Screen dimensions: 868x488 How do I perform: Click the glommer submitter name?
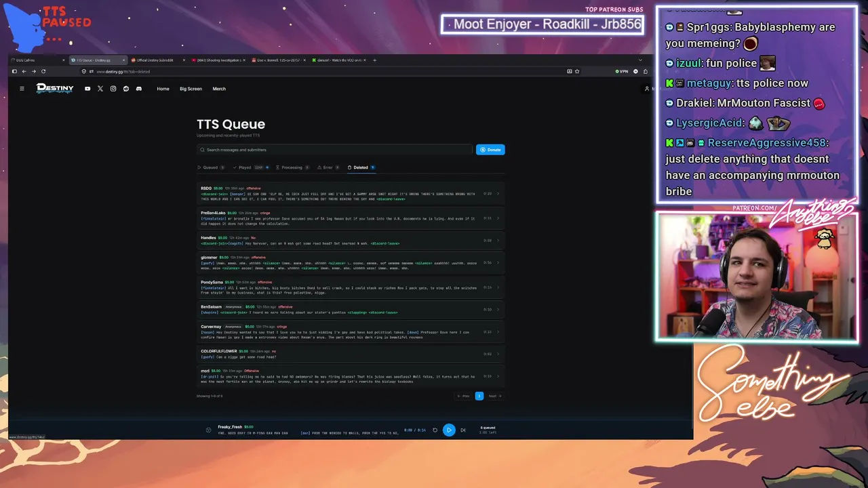pyautogui.click(x=209, y=258)
